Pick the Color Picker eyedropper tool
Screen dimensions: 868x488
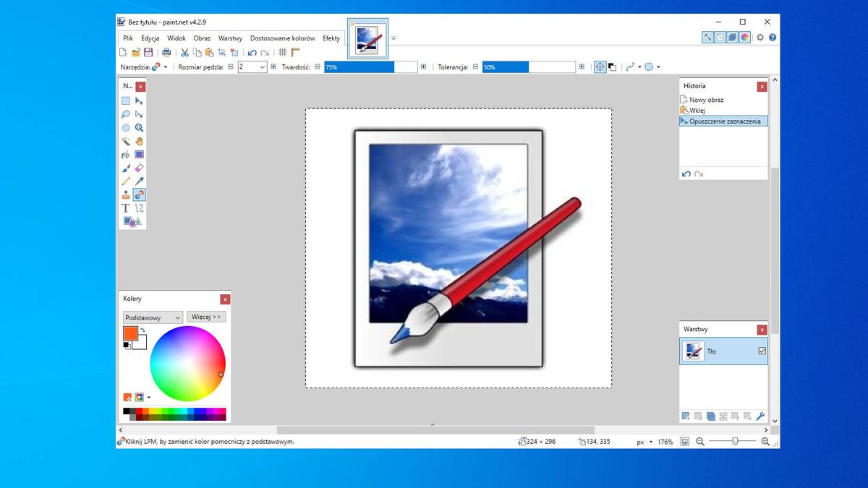tap(140, 181)
